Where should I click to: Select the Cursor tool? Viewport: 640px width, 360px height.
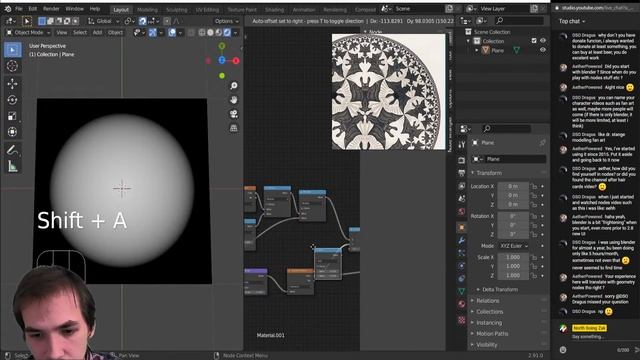point(13,66)
